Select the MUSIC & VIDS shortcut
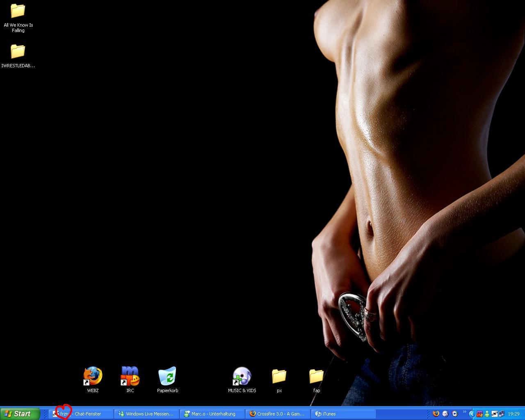Viewport: 525px width, 420px height. [242, 380]
